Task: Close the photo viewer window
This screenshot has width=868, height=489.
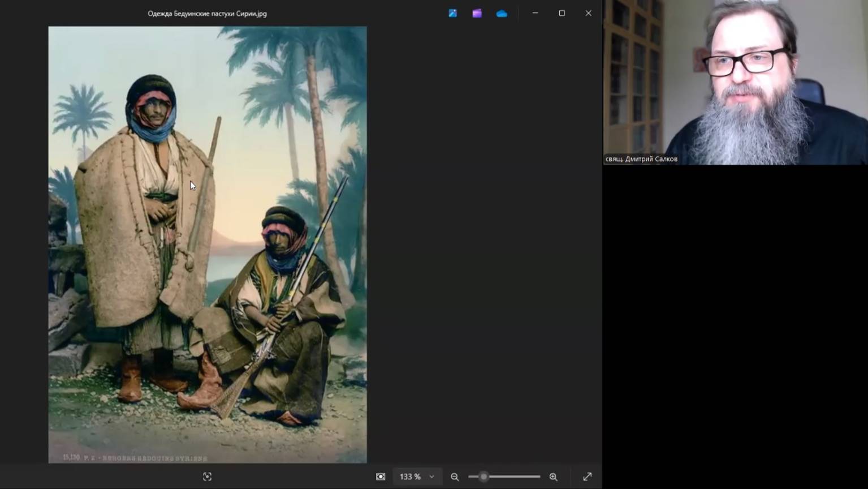Action: (589, 13)
